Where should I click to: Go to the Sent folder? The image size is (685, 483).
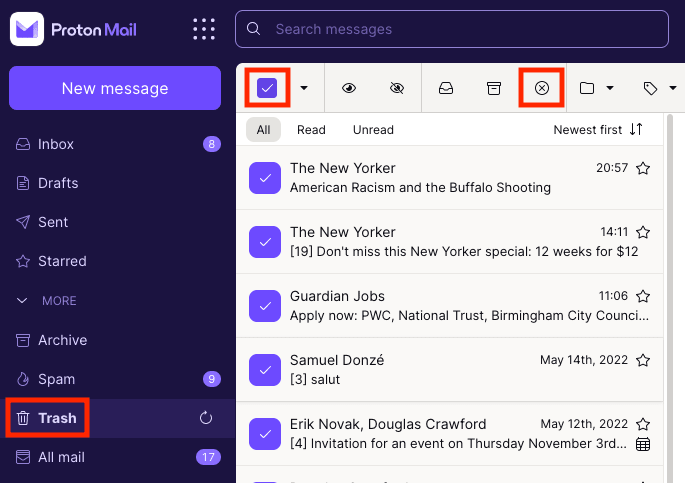coord(118,222)
